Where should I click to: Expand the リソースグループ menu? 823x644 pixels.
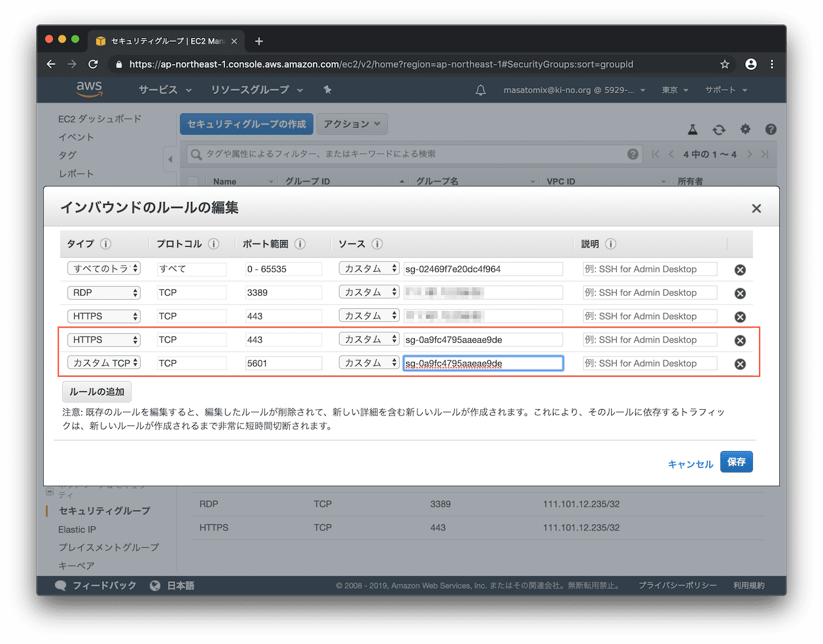pos(256,90)
